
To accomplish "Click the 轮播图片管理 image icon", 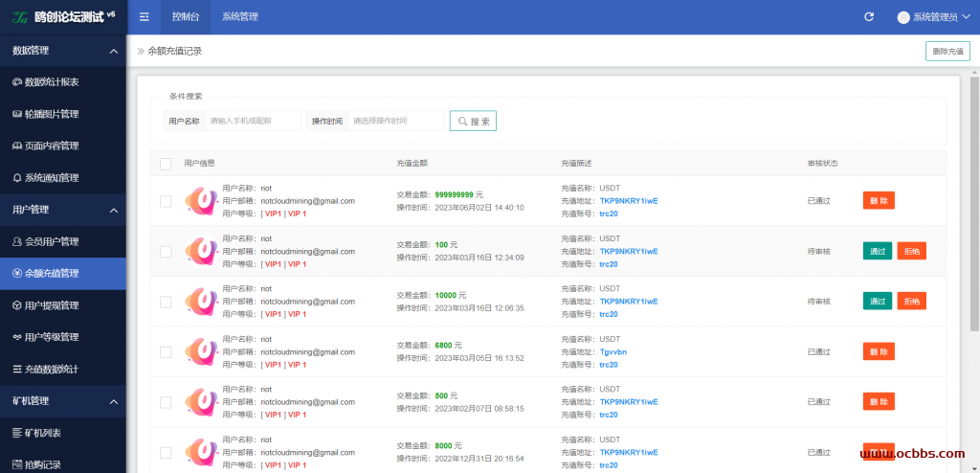I will coord(17,114).
